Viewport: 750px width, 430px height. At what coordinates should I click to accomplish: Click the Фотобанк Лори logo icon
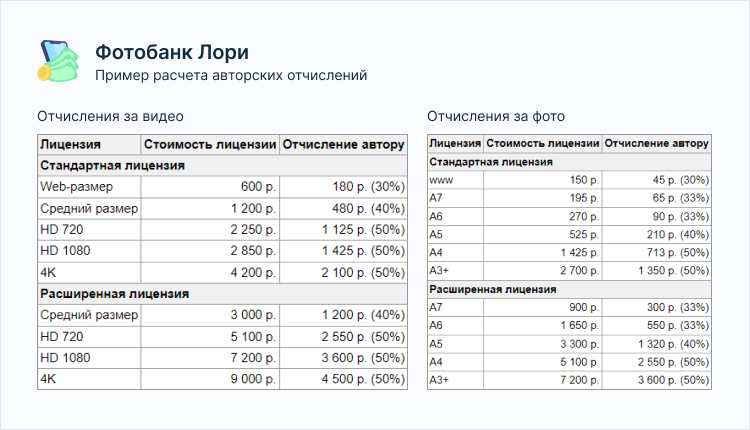pyautogui.click(x=58, y=62)
